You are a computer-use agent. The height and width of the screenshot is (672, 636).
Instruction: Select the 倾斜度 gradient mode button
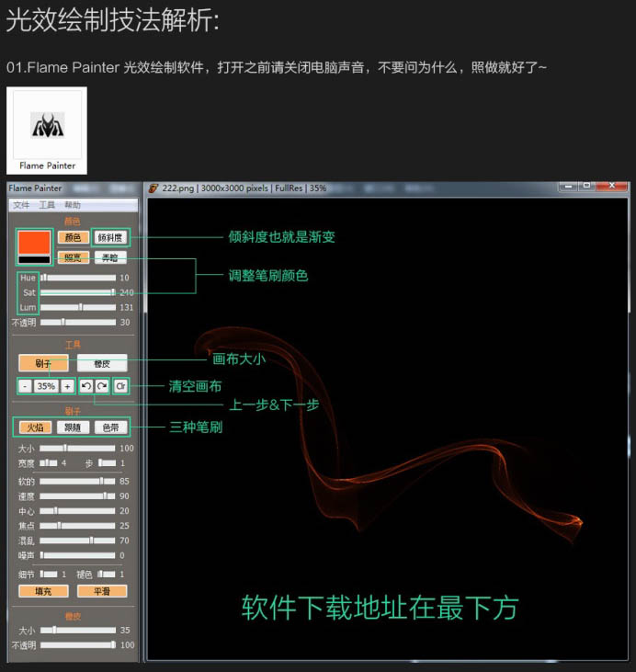point(110,237)
